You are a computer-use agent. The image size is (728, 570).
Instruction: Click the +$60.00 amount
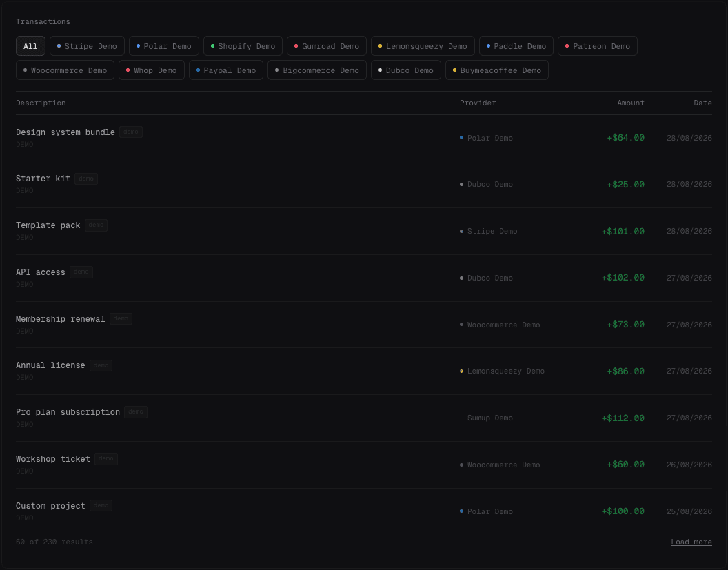coord(625,465)
